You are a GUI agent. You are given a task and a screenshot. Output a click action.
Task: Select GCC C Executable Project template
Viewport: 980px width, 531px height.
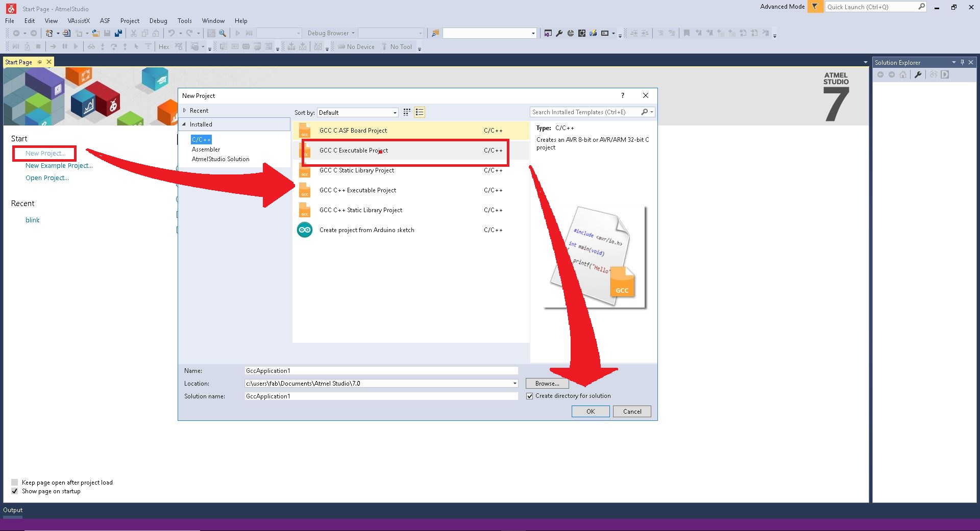pos(411,150)
